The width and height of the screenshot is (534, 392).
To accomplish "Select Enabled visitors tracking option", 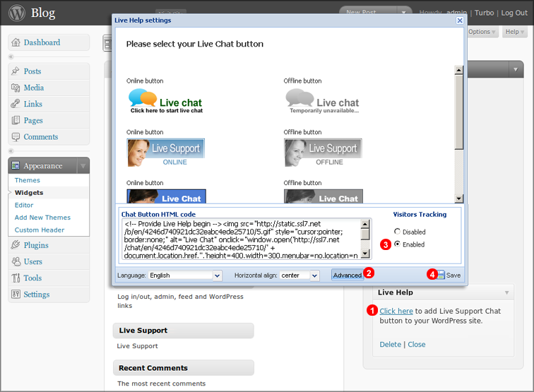I will 397,244.
